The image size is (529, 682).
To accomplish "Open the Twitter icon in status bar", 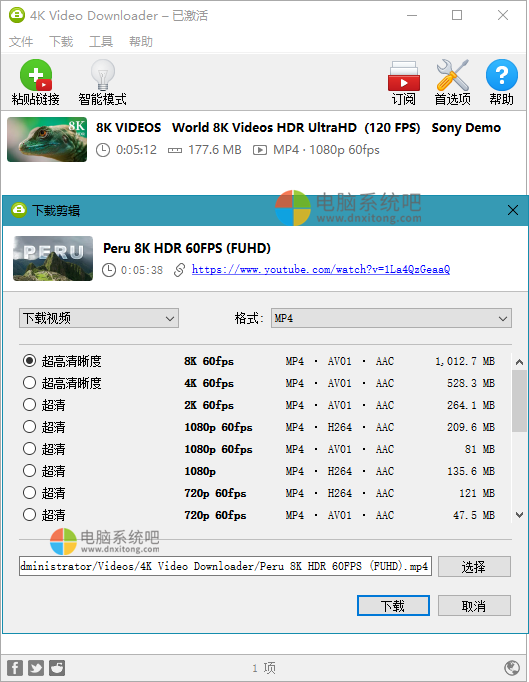I will click(x=36, y=668).
